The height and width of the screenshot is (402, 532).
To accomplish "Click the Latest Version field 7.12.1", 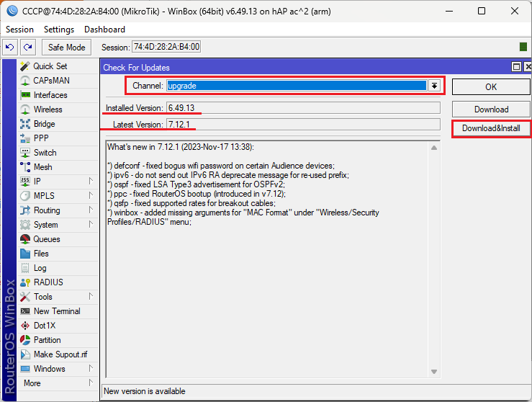I will pyautogui.click(x=303, y=124).
